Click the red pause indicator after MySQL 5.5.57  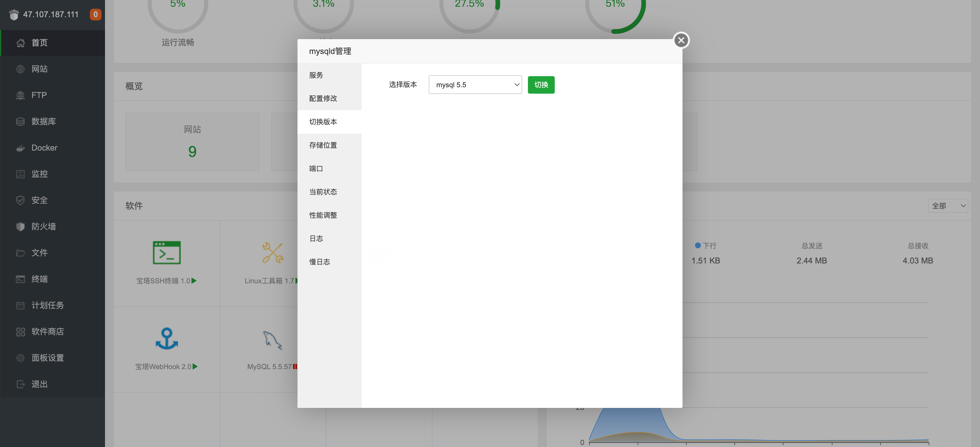click(x=295, y=367)
